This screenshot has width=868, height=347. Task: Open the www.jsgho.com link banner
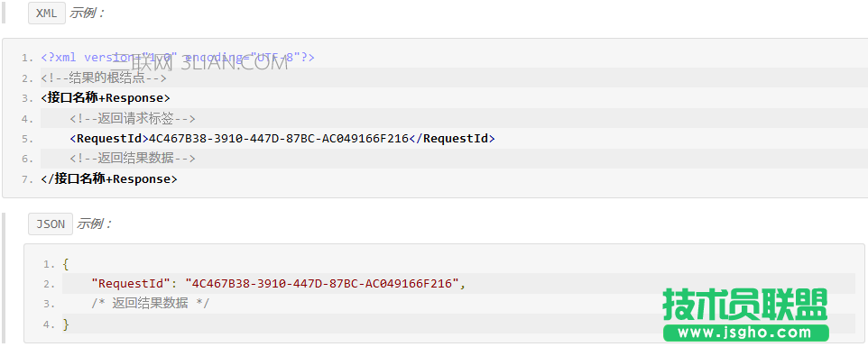point(745,333)
